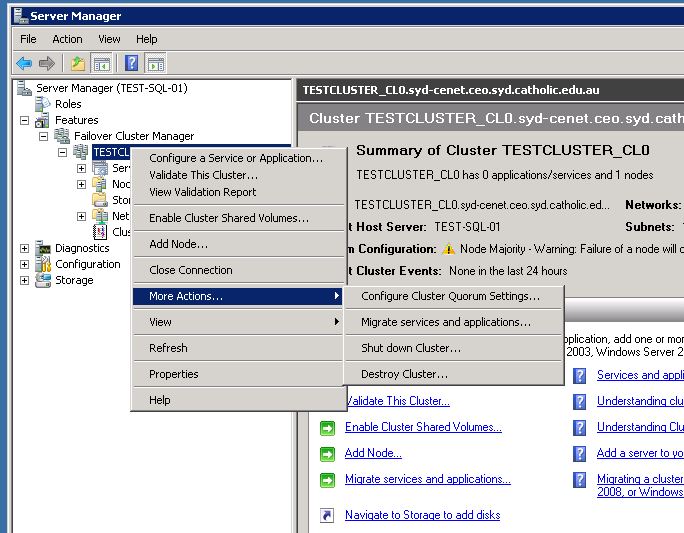This screenshot has width=684, height=533.
Task: Click the Validate This Cluster link
Action: 398,401
